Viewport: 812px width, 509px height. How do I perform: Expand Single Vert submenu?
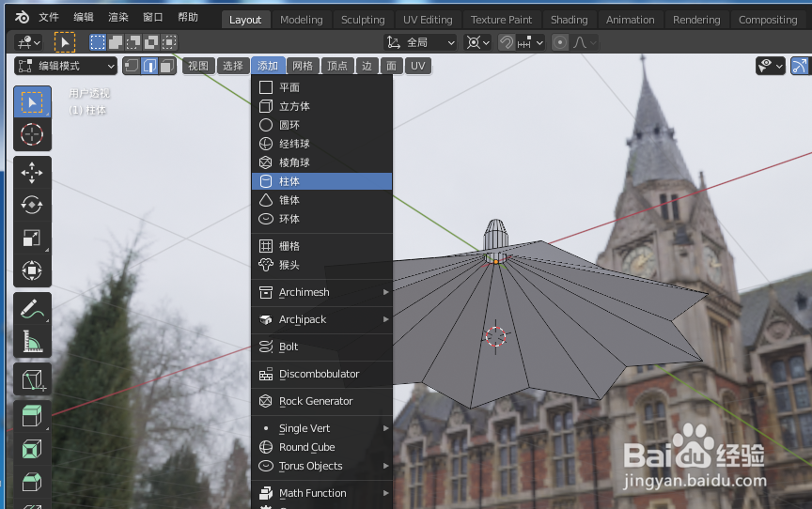click(321, 428)
